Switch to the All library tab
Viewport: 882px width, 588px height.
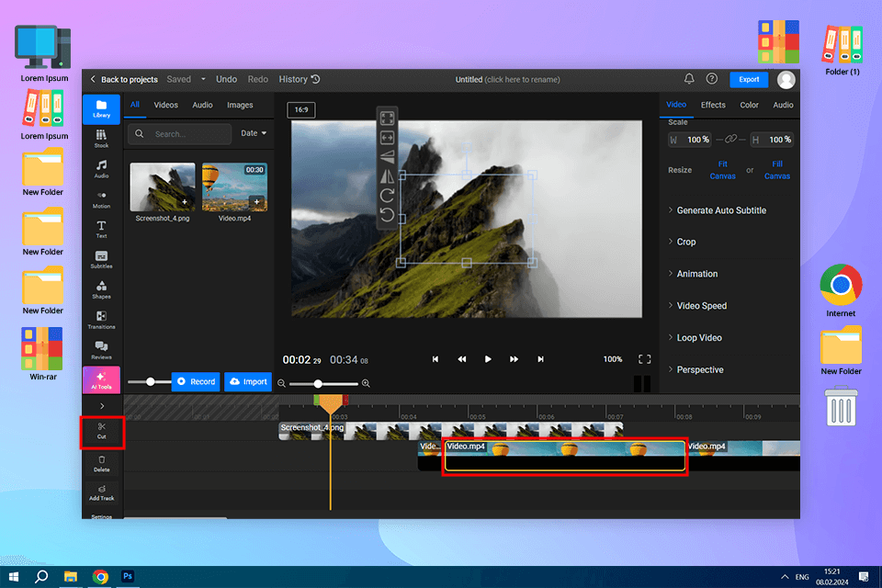[x=135, y=105]
